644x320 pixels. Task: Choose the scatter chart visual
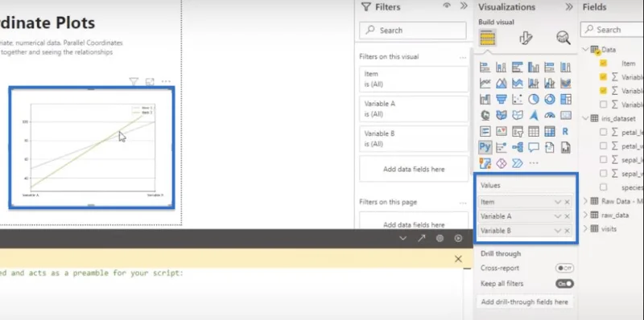click(518, 99)
